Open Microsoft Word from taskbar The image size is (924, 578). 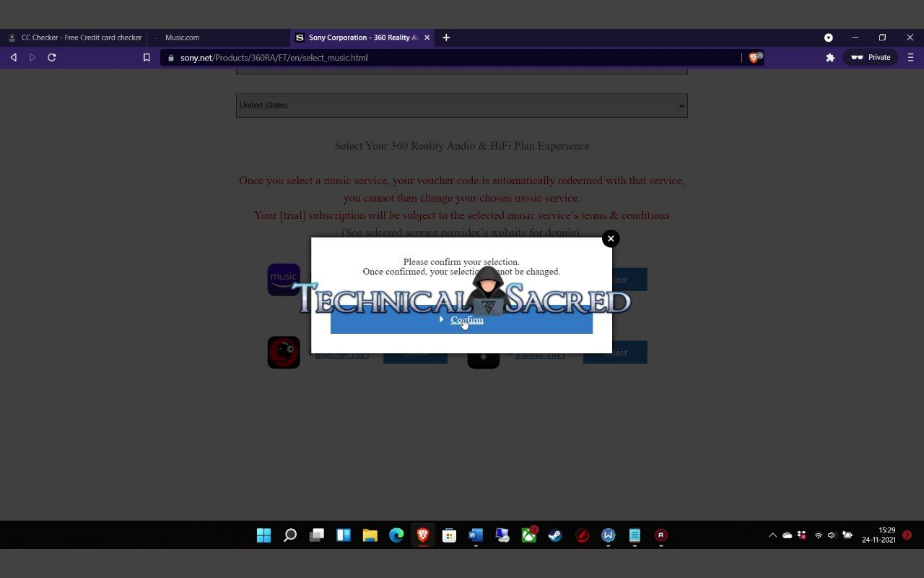click(476, 535)
